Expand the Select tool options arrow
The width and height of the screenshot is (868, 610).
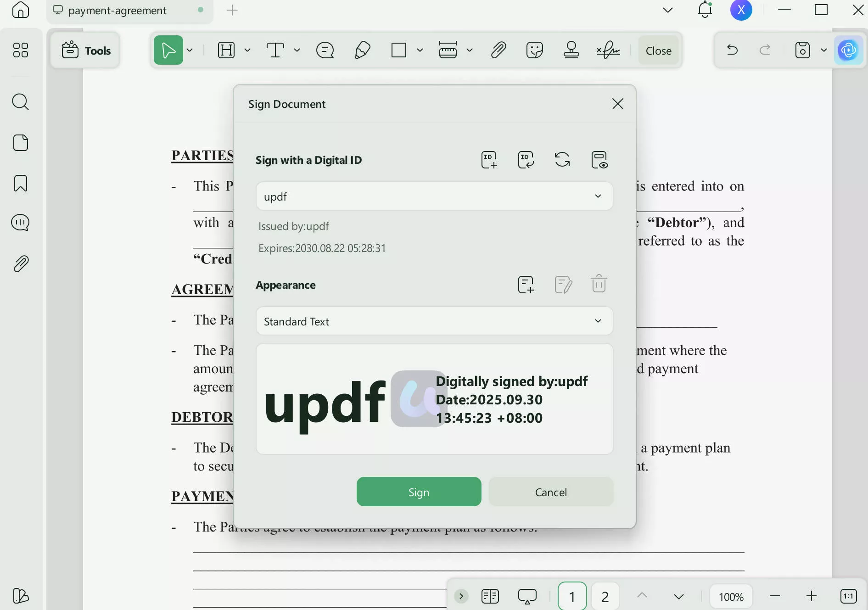(190, 50)
